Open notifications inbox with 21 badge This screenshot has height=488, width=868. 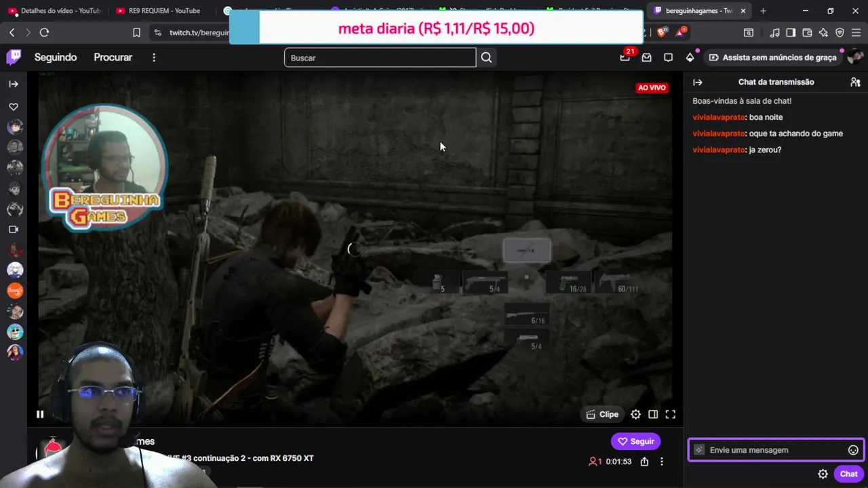pos(625,57)
